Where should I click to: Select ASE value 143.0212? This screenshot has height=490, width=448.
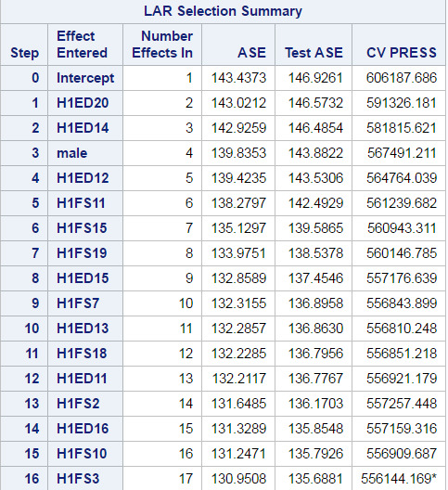click(238, 103)
